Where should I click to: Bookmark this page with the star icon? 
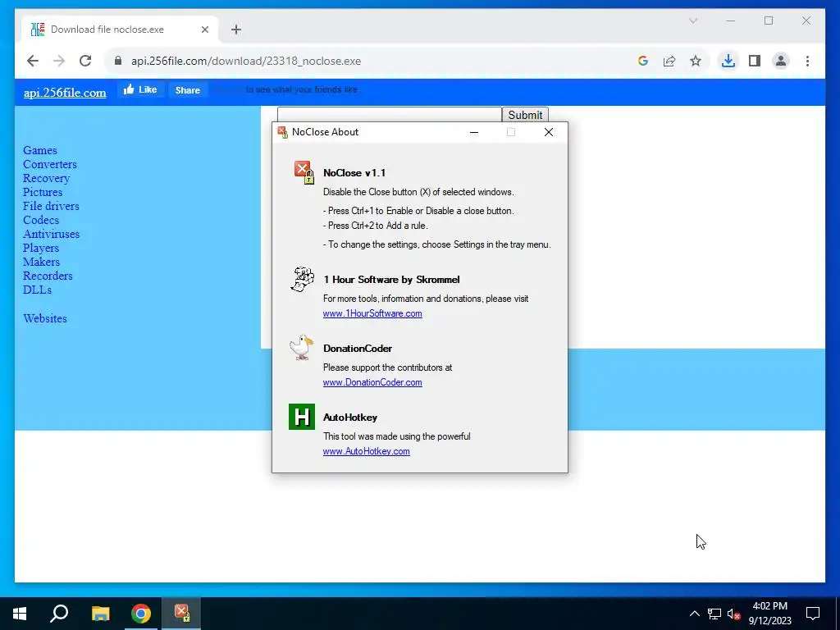[x=696, y=61]
